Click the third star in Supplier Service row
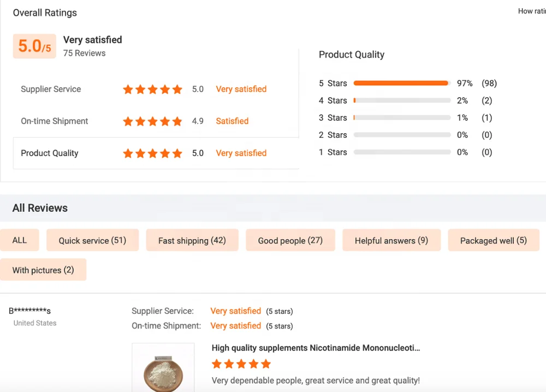The width and height of the screenshot is (546, 392). pos(152,89)
